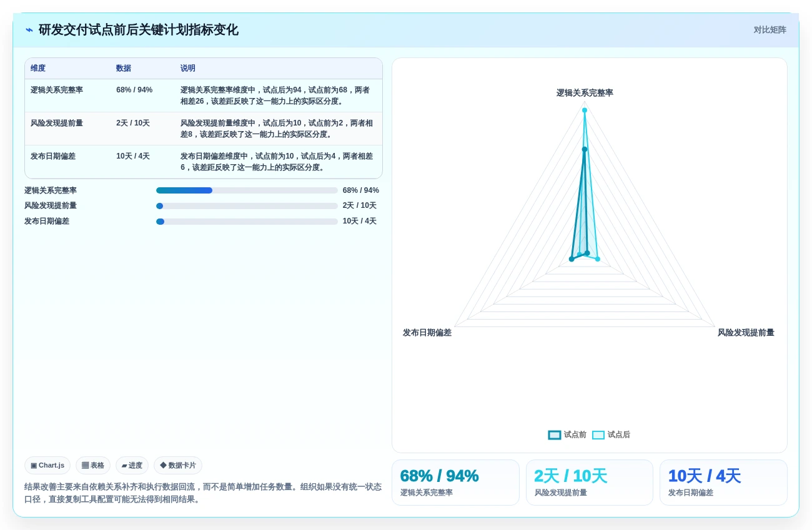
Task: Click the 发布日期偏差 progress bar
Action: tap(247, 222)
